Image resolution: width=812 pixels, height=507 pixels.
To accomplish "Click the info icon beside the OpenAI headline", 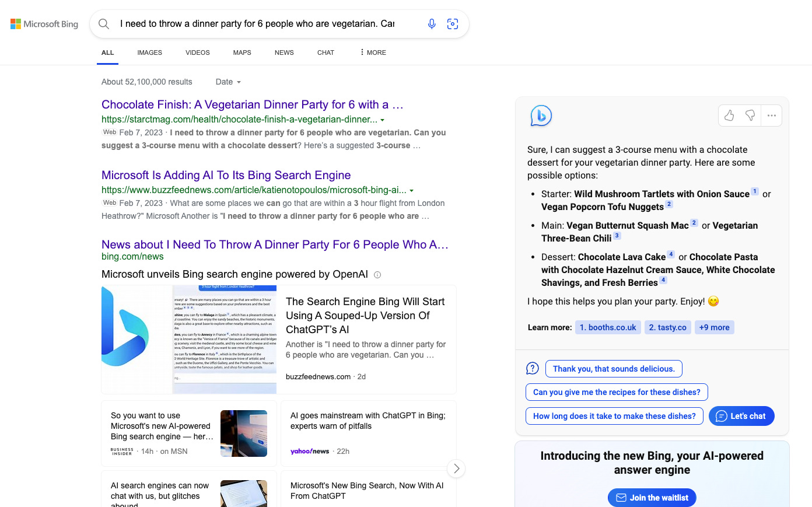I will click(377, 275).
